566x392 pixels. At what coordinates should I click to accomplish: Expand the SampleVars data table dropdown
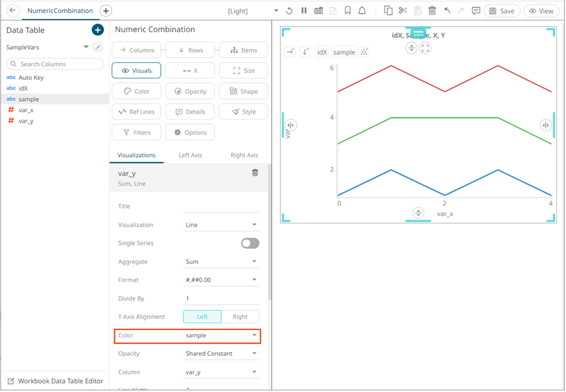coord(86,47)
